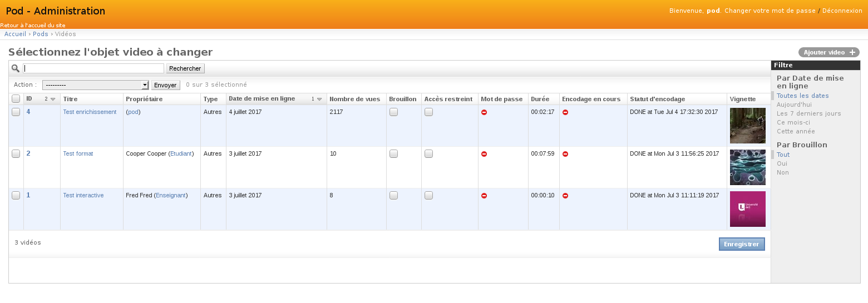Click the Enregistrer button
868x303 pixels.
tap(742, 244)
